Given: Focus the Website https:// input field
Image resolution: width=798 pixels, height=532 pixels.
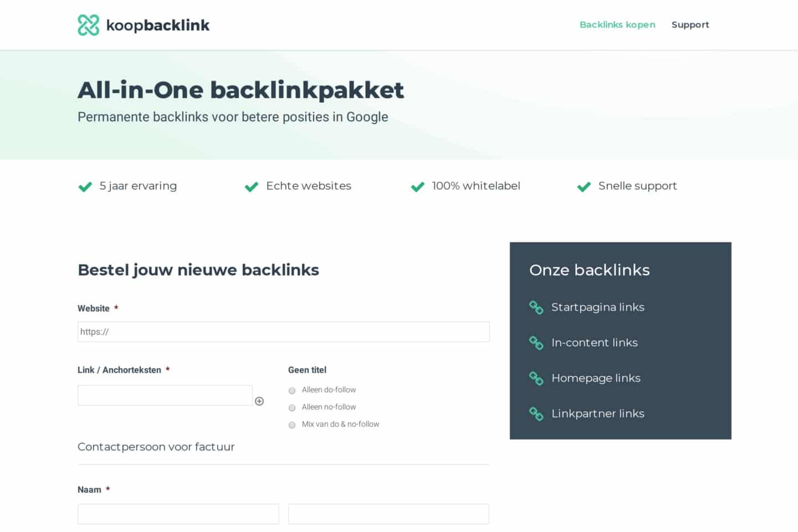Looking at the screenshot, I should pos(283,332).
